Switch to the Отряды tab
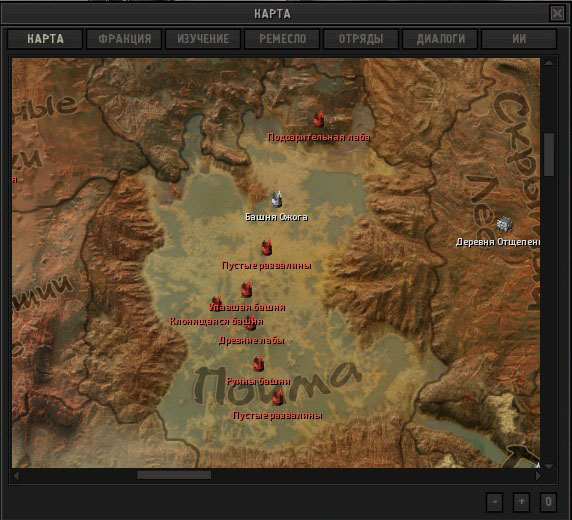 click(361, 39)
